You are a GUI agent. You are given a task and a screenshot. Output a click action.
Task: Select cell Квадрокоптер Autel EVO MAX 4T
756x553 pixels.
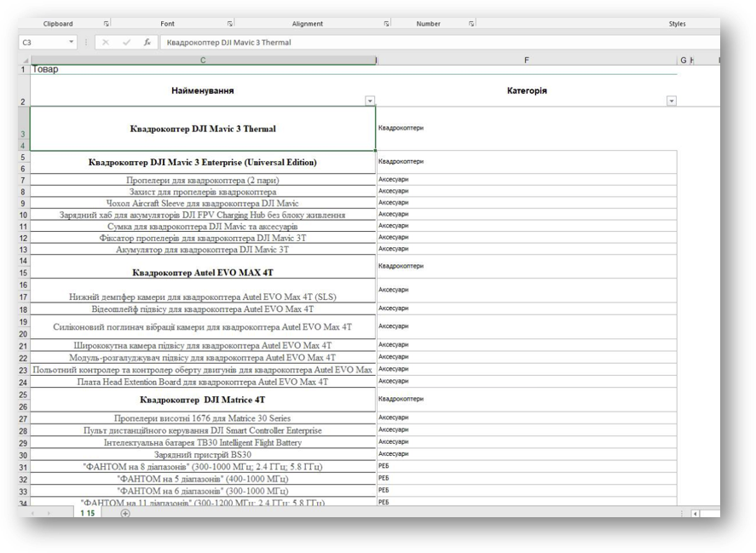click(x=203, y=267)
